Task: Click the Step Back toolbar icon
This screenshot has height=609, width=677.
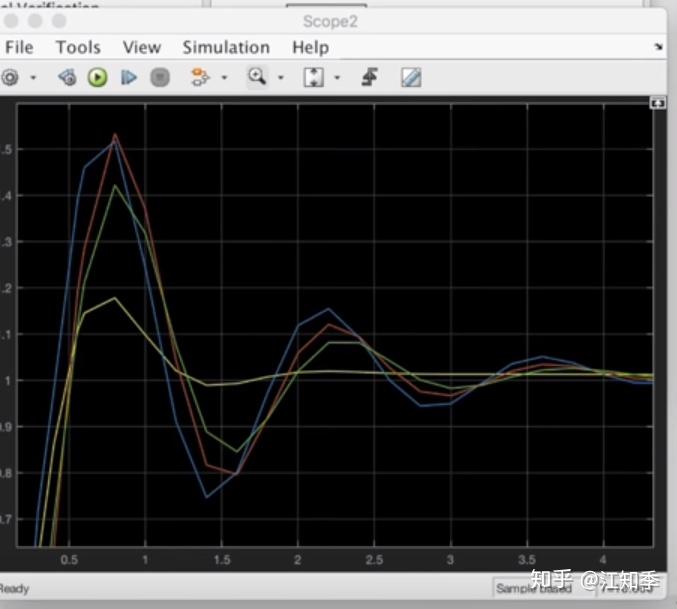Action: 67,78
